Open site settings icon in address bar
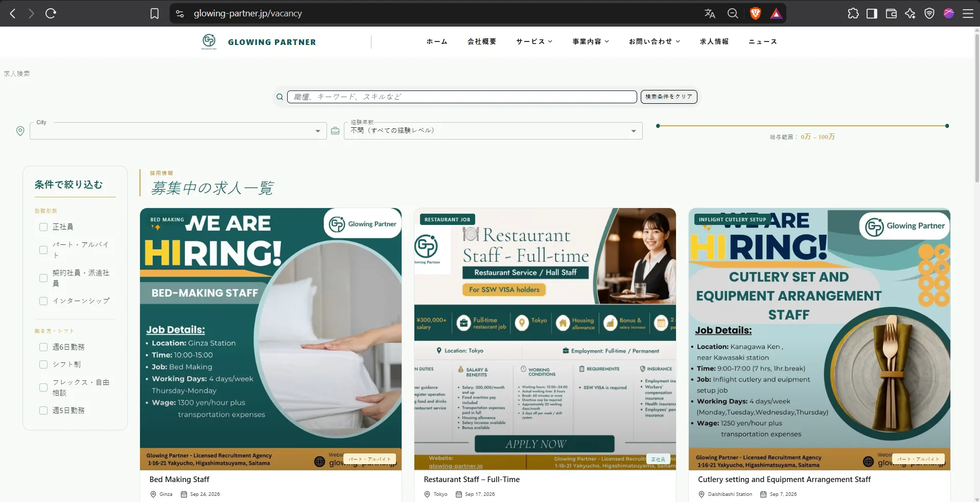The image size is (980, 502). 180,14
